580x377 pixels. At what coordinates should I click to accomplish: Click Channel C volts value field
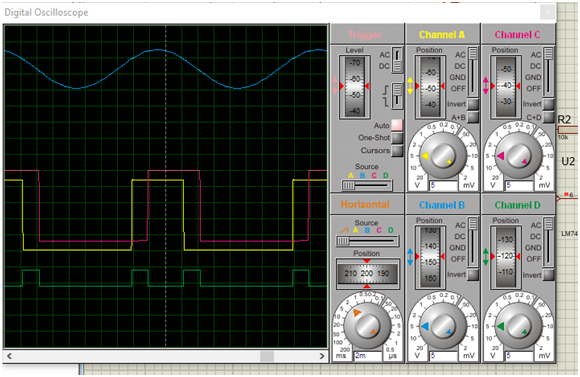click(519, 185)
